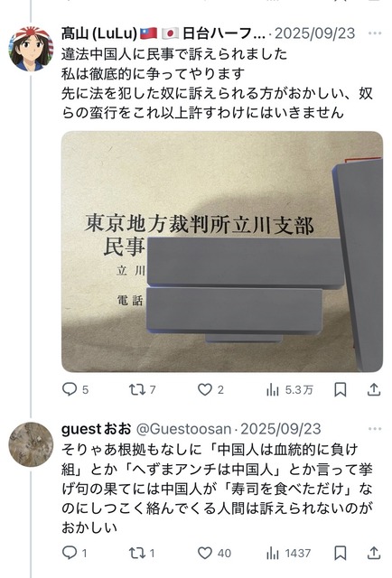
Task: Like the 髙山 (LuLu) post
Action: pyautogui.click(x=210, y=389)
